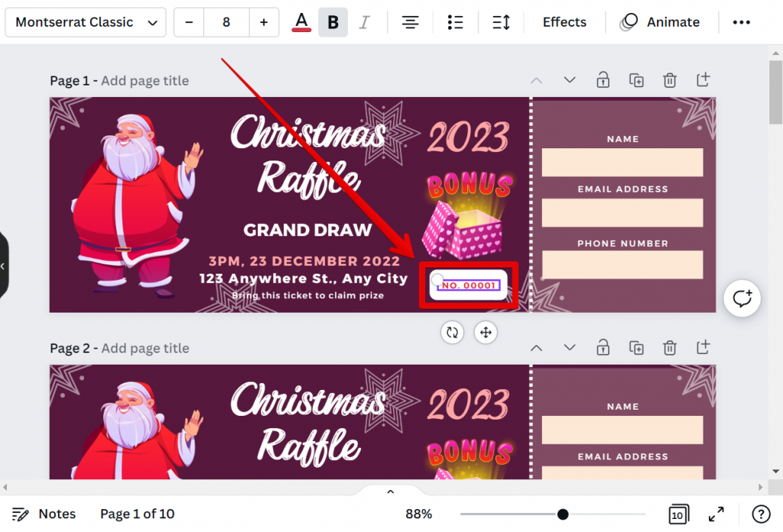Expand the collapsed left side panel
The height and width of the screenshot is (532, 783).
tap(4, 267)
